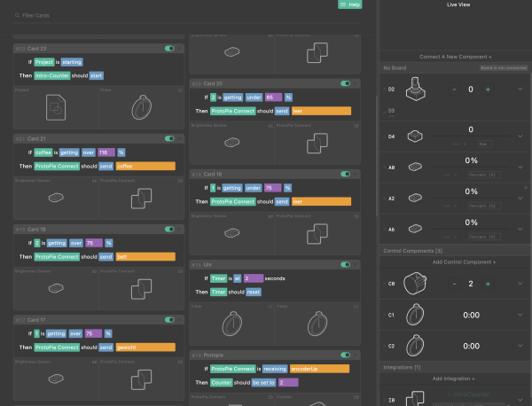Expand the D2 component details chevron
This screenshot has width=532, height=406.
coord(520,89)
